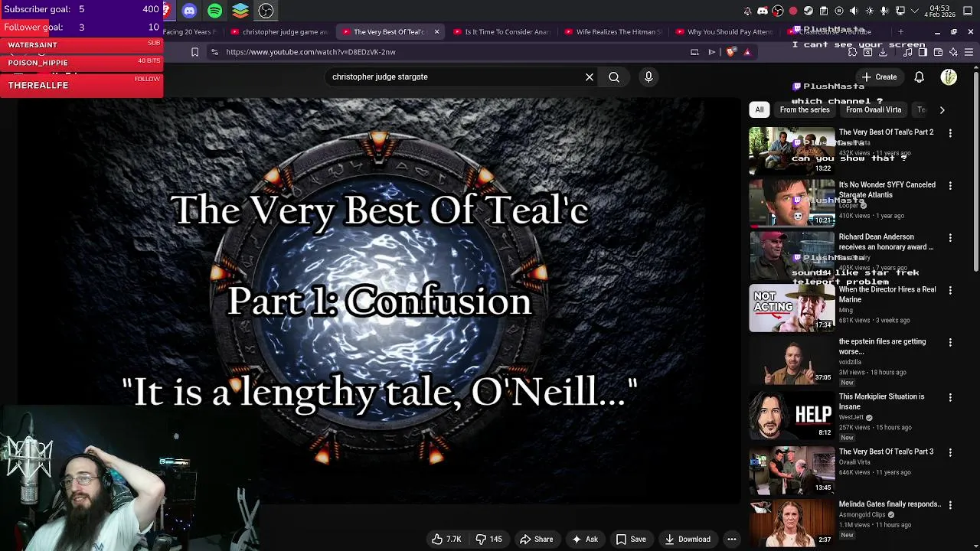Open the brightness control in system tray
This screenshot has width=980, height=551.
pos(869,11)
